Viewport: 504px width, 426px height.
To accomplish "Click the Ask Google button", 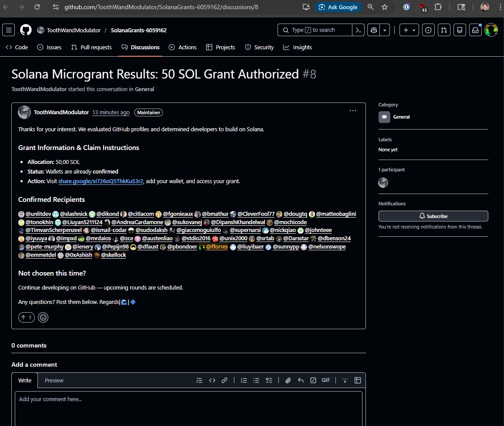I will pos(338,7).
